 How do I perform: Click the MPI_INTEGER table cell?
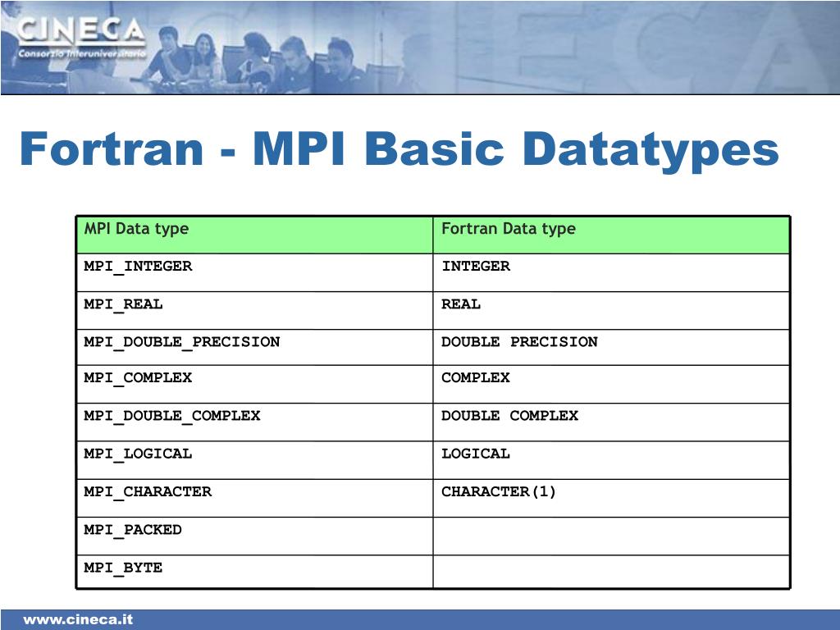tap(254, 272)
